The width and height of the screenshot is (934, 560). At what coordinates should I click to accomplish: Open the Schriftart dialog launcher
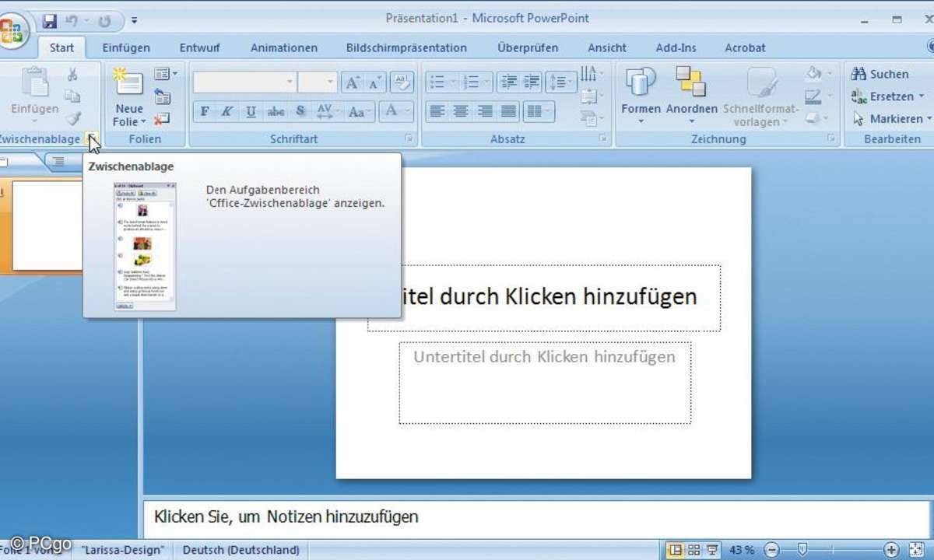(x=409, y=138)
